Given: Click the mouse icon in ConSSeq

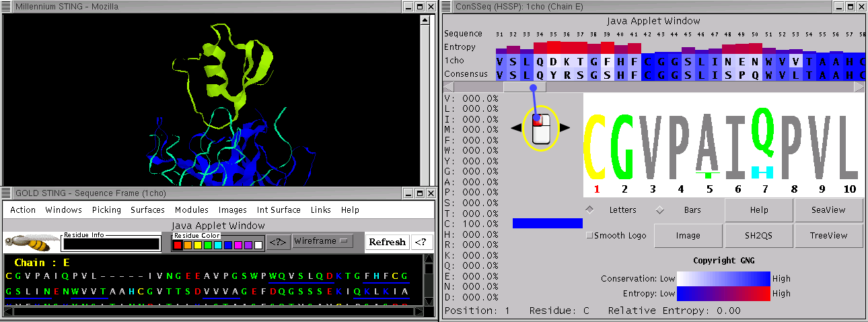Looking at the screenshot, I should [x=541, y=128].
